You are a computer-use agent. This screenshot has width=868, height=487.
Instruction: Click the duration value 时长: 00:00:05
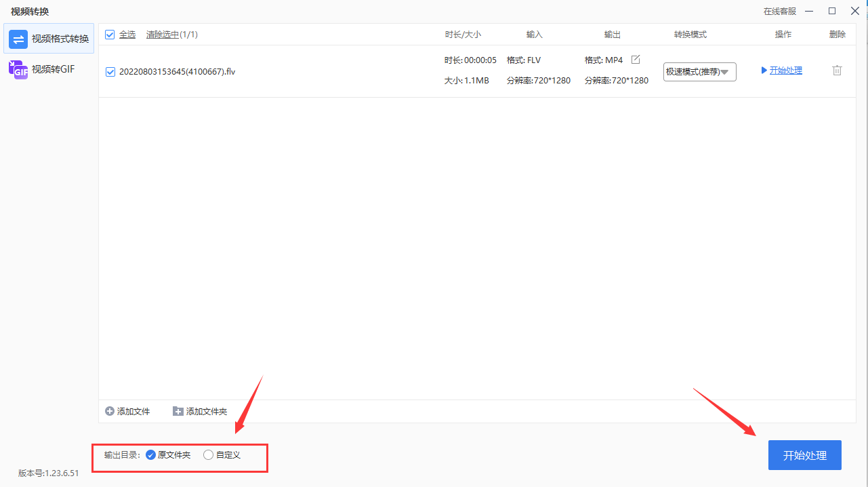coord(470,60)
